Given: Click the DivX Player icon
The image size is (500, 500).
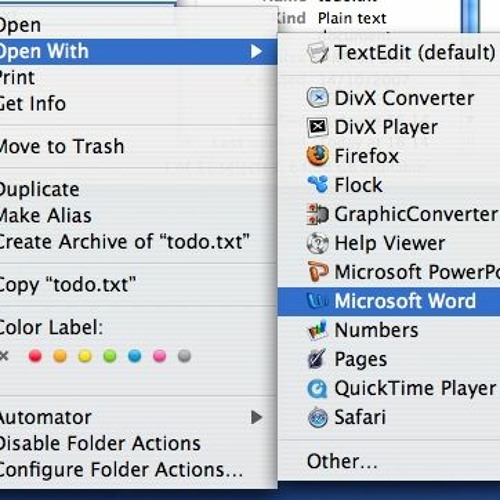Looking at the screenshot, I should click(x=317, y=127).
